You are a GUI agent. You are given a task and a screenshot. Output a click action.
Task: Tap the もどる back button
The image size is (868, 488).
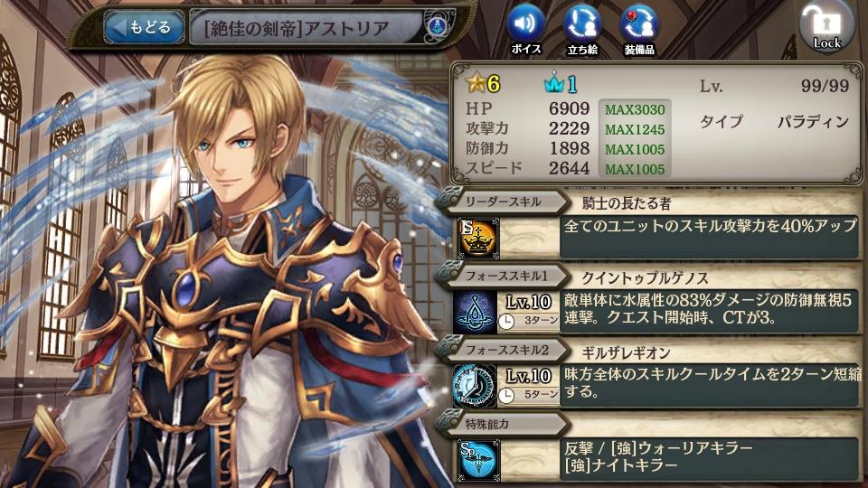coord(145,27)
